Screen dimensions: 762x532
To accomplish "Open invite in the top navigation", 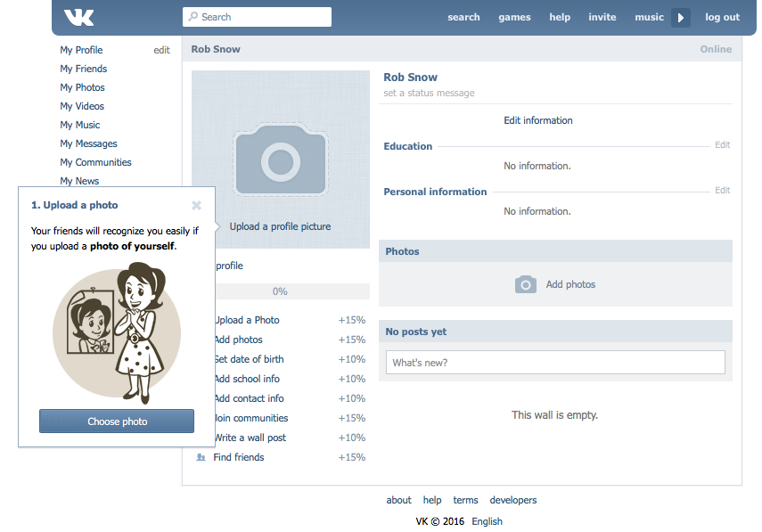I will [602, 17].
